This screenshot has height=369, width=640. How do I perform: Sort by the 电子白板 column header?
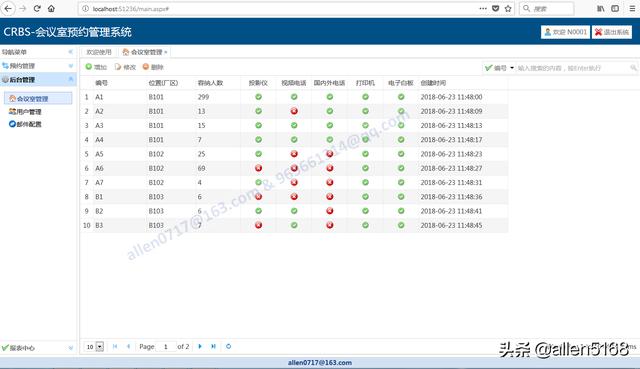point(400,83)
